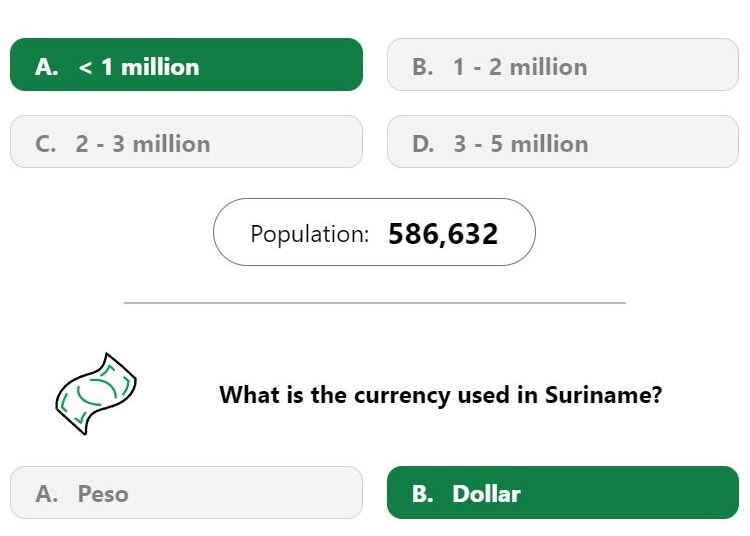750x536 pixels.
Task: Click the horizontal divider between questions
Action: coord(375,303)
